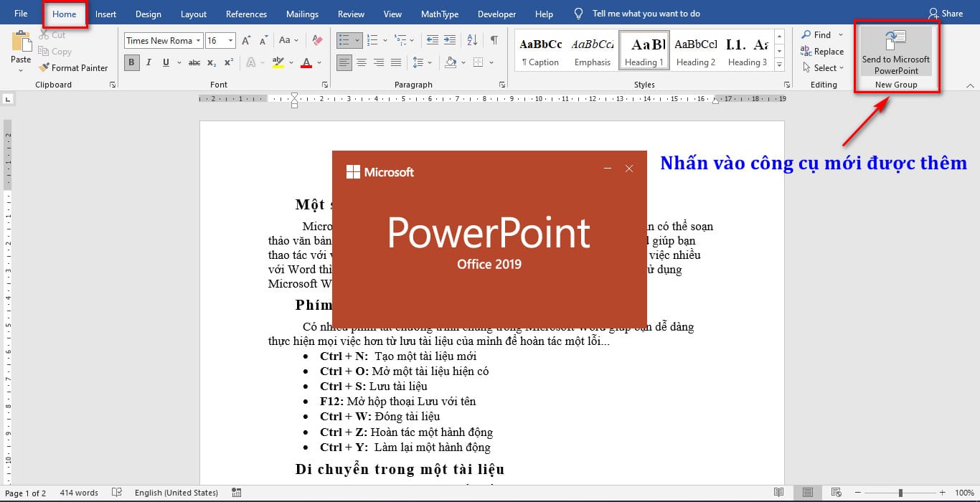Apply italic formatting
980x502 pixels.
147,62
